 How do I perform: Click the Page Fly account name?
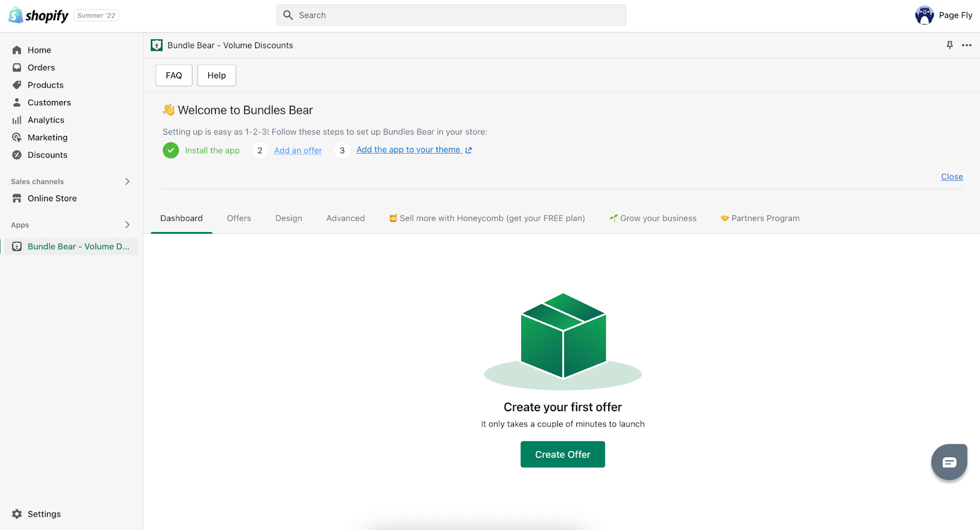point(956,15)
